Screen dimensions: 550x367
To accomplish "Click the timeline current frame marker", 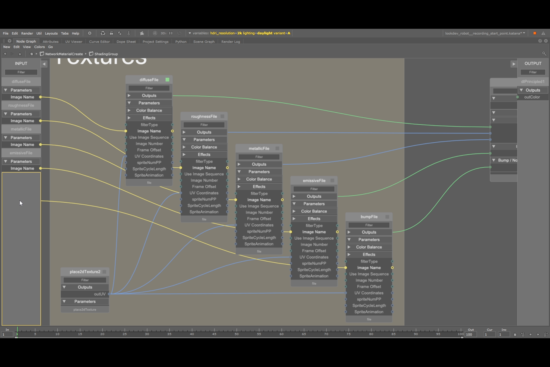I will tap(17, 332).
